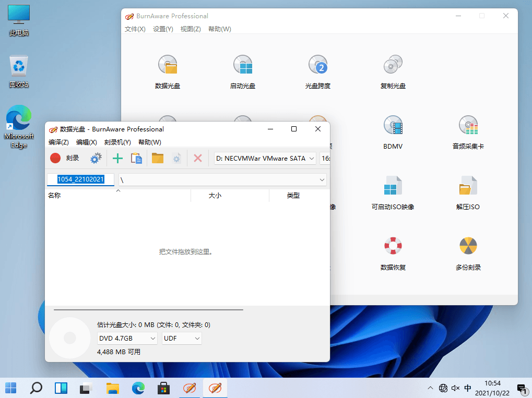The height and width of the screenshot is (398, 532).
Task: Open 刻录机(Y) menu
Action: point(117,142)
